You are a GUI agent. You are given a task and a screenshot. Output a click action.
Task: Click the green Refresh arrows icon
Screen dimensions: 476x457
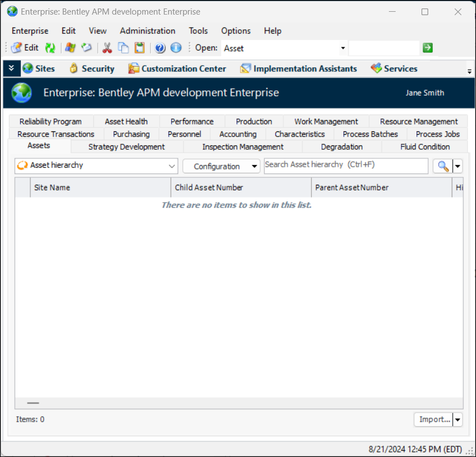50,48
